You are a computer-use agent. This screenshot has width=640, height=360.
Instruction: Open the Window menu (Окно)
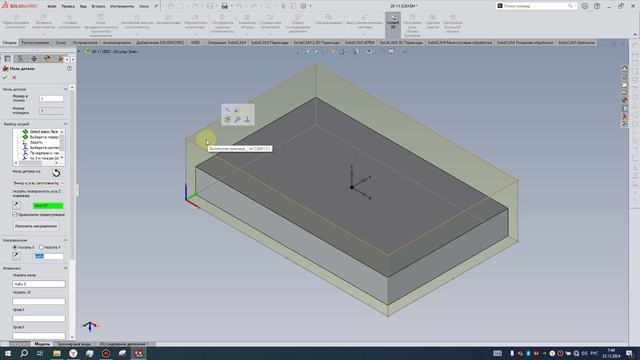144,6
